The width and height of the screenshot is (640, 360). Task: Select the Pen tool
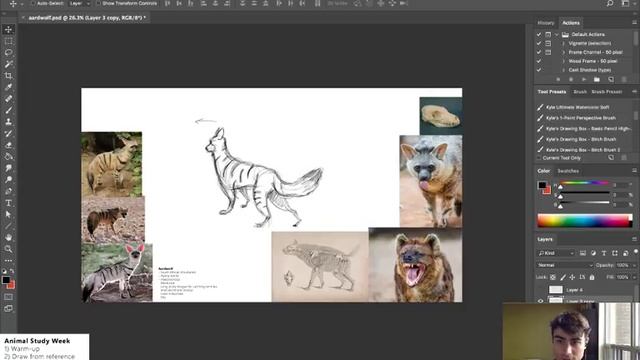coord(8,191)
